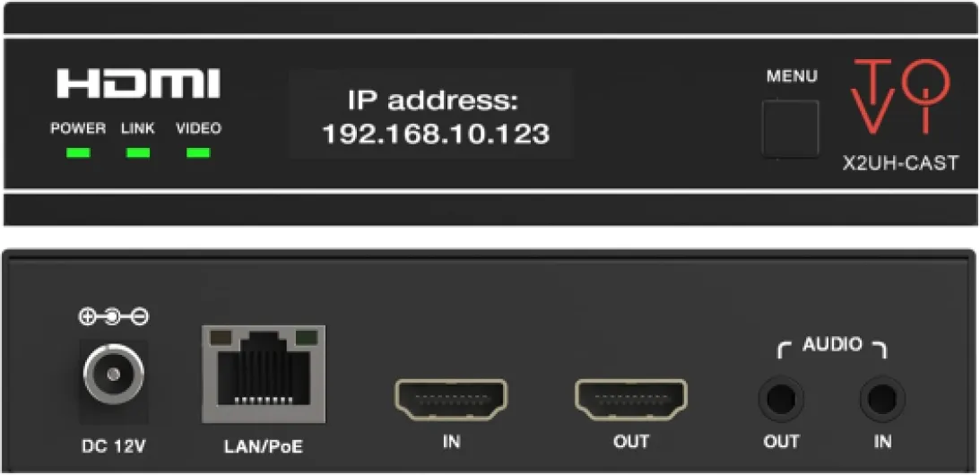980x475 pixels.
Task: Click the DC 12V text label
Action: [x=114, y=447]
